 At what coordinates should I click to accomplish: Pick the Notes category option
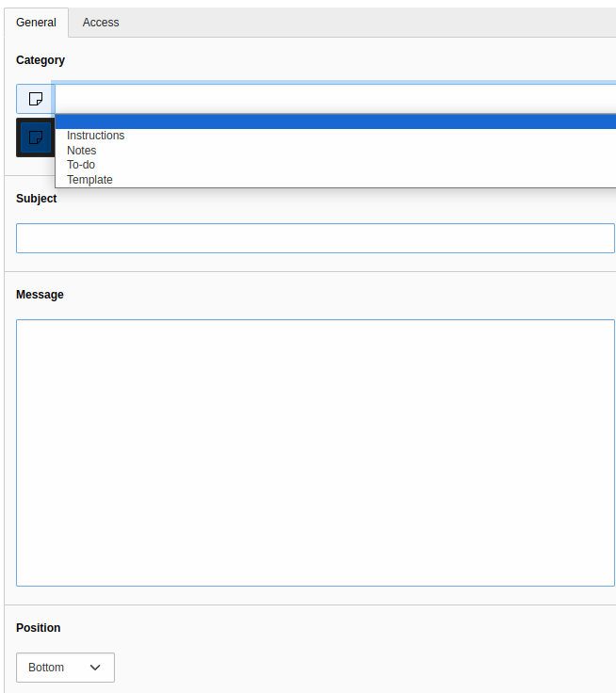[81, 151]
